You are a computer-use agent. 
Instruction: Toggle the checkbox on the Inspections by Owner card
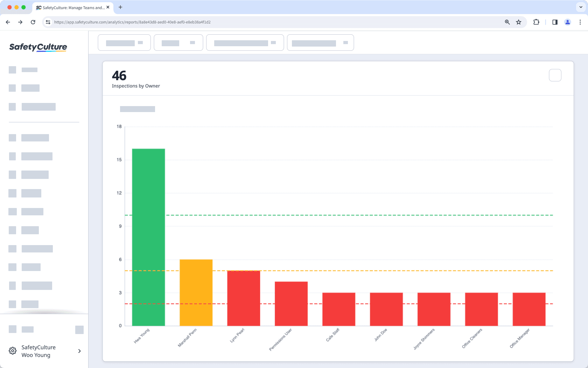pyautogui.click(x=555, y=75)
